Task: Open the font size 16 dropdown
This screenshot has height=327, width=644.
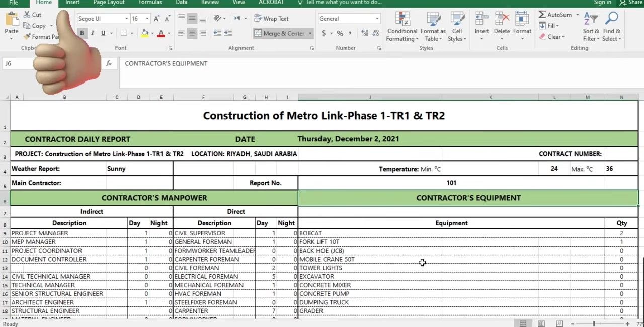Action: (x=147, y=19)
